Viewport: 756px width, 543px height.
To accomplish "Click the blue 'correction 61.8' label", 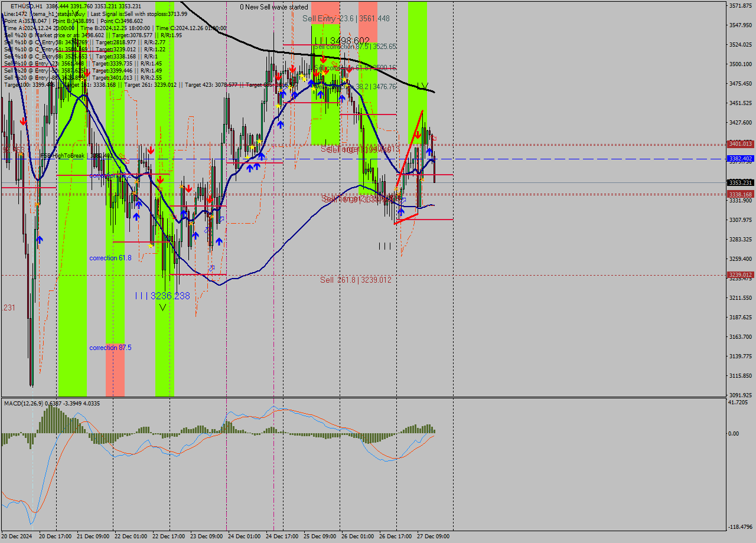I will pyautogui.click(x=110, y=258).
